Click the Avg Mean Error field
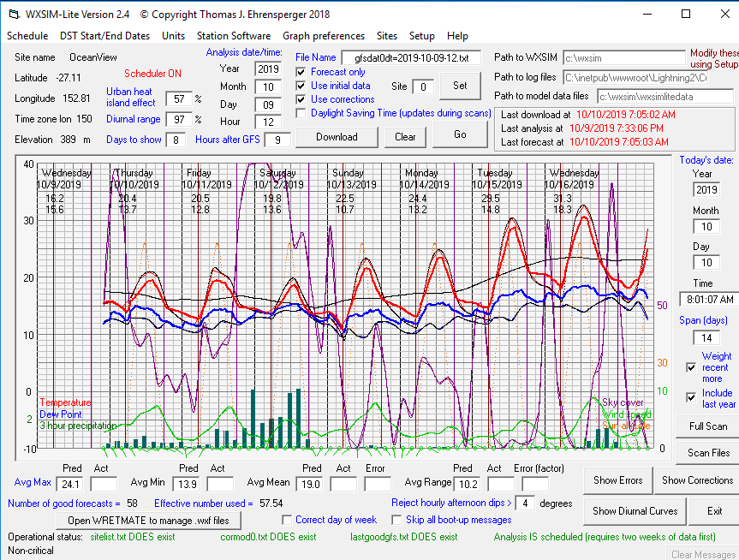This screenshot has height=560, width=739. [x=378, y=484]
